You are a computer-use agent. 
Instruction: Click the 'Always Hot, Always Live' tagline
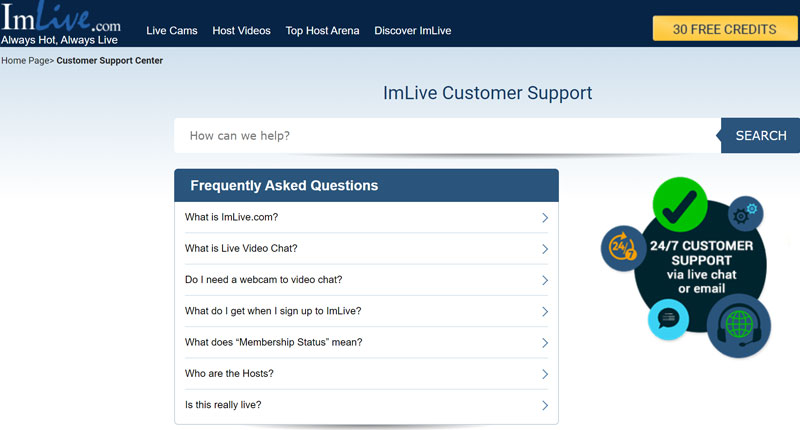(59, 40)
